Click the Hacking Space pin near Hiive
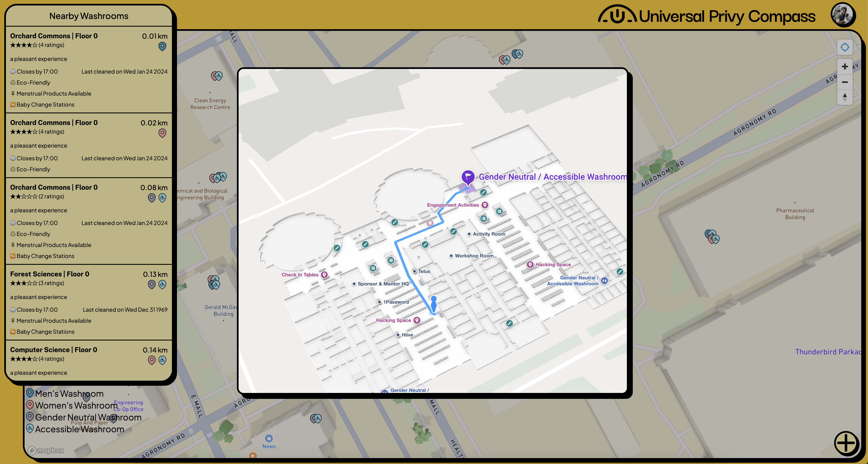868x464 pixels. [417, 320]
